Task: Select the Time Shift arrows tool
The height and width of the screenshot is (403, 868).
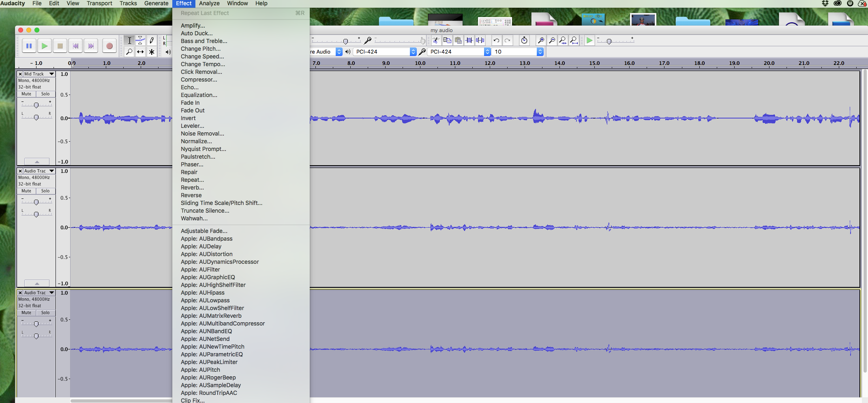Action: click(x=140, y=52)
